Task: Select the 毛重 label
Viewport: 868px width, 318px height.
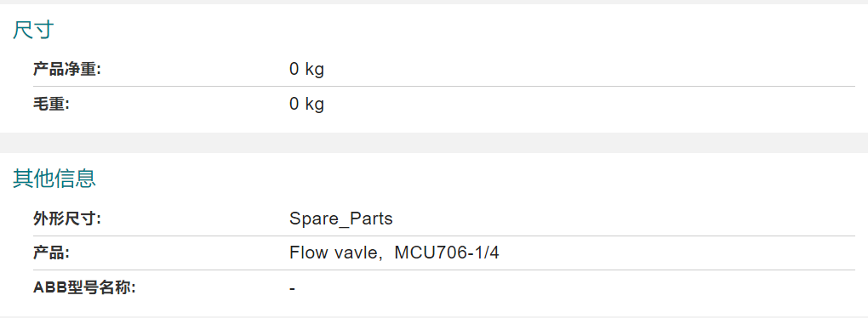Action: click(x=50, y=104)
